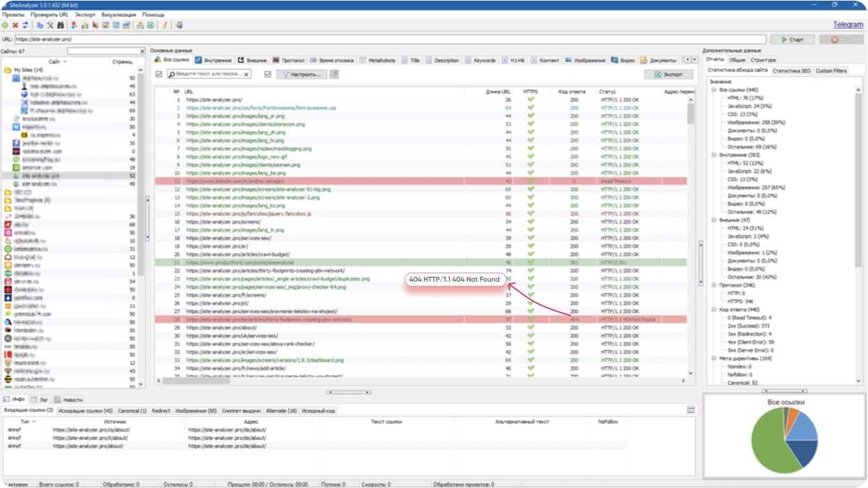Open the Визуализация menu
Image resolution: width=868 pixels, height=488 pixels.
(x=119, y=15)
